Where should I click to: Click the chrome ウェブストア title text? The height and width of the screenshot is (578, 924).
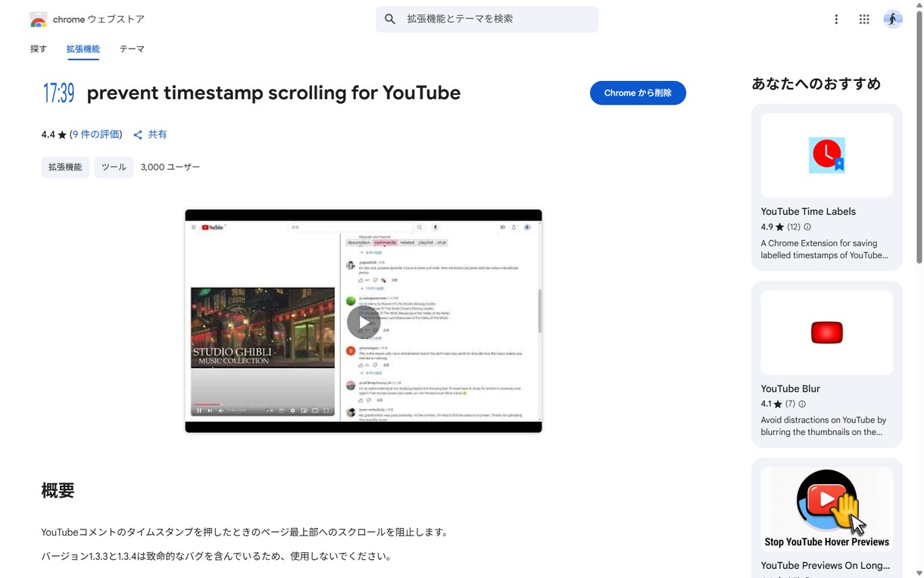[x=98, y=20]
